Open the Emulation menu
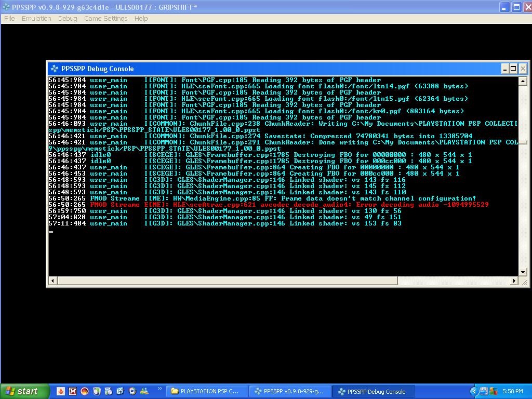The width and height of the screenshot is (532, 399). [36, 18]
